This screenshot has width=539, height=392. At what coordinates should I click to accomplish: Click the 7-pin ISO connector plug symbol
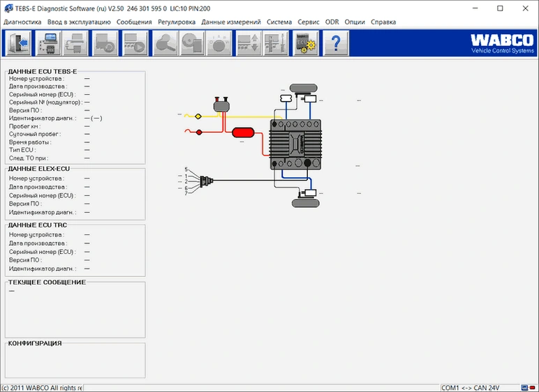(x=206, y=181)
